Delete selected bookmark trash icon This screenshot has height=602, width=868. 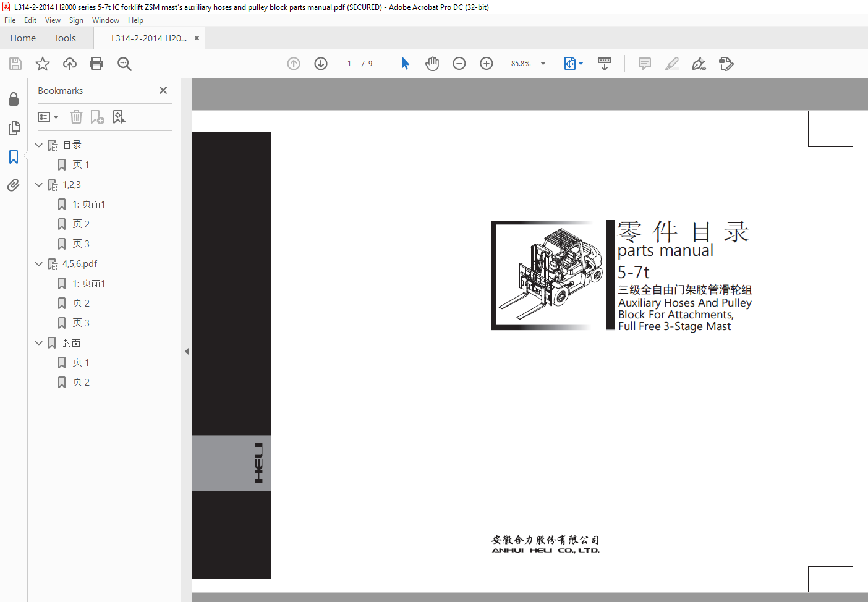click(x=76, y=117)
